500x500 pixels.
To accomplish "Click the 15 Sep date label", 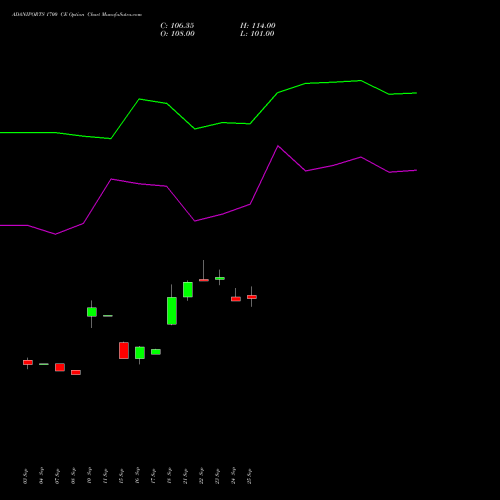I will pyautogui.click(x=122, y=476).
